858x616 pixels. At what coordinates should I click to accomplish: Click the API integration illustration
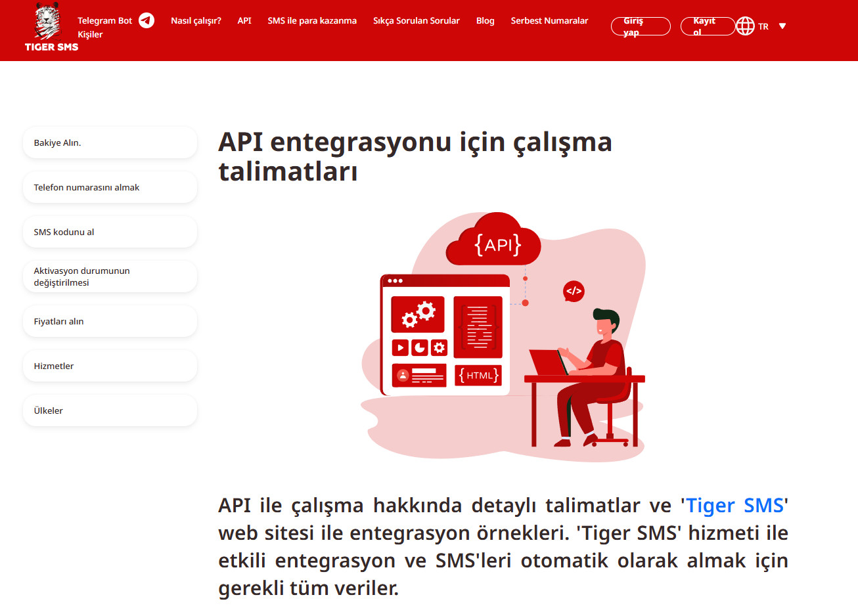[503, 337]
